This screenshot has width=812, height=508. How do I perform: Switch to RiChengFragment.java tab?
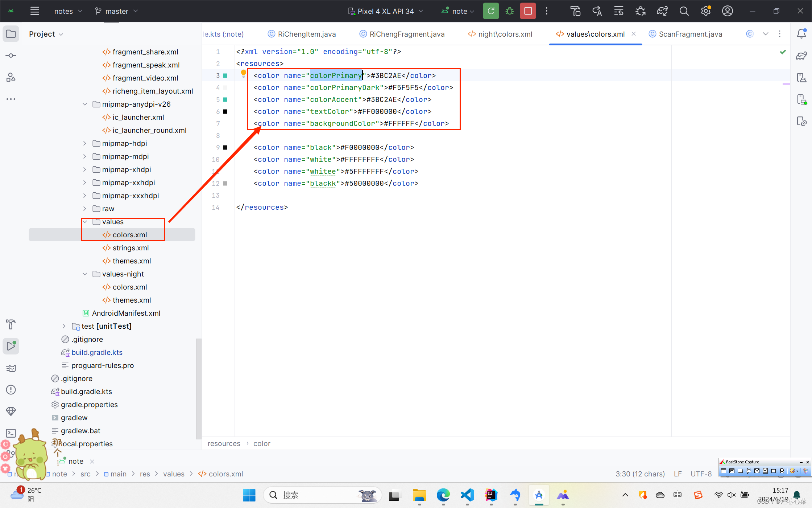coord(402,34)
